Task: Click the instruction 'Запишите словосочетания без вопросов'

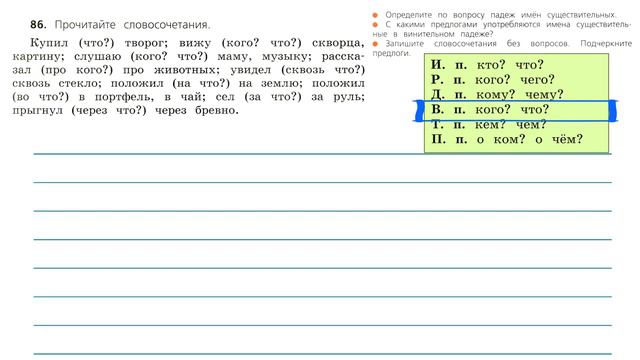Action: 477,43
